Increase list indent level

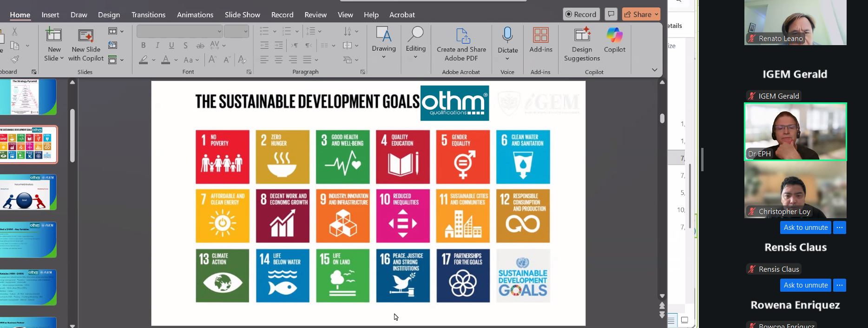pyautogui.click(x=279, y=45)
